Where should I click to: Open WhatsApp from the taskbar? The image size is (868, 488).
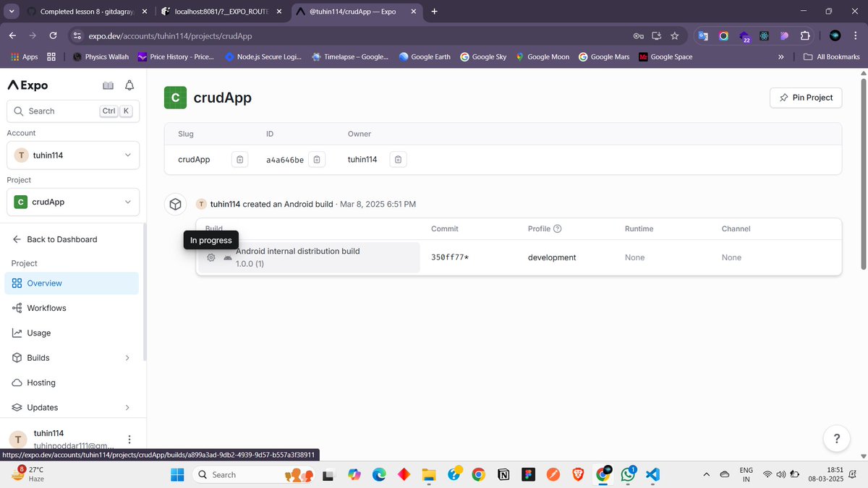[x=627, y=474]
